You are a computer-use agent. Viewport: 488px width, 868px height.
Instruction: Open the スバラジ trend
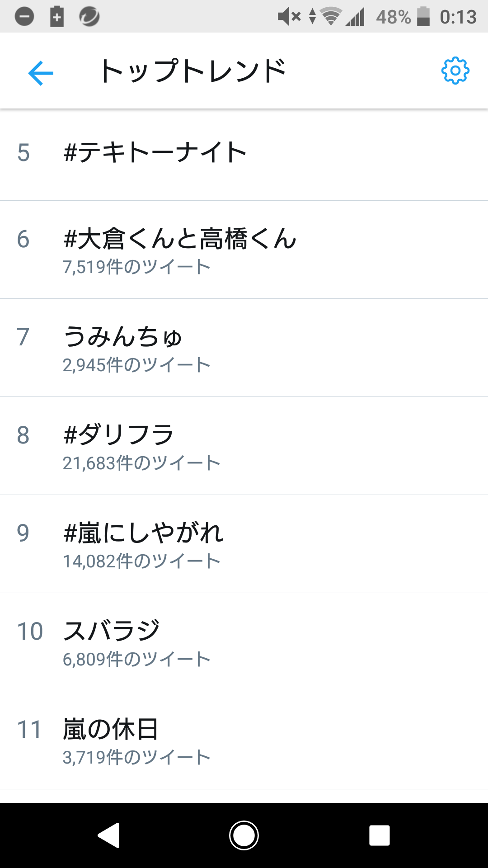(x=244, y=642)
